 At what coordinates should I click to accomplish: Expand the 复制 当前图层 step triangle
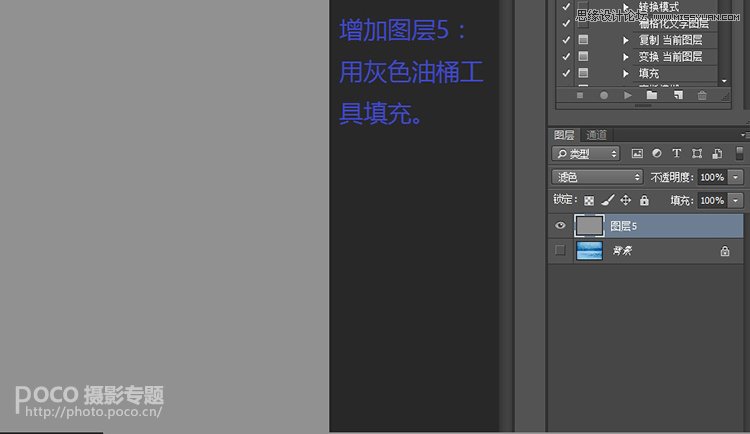[626, 40]
